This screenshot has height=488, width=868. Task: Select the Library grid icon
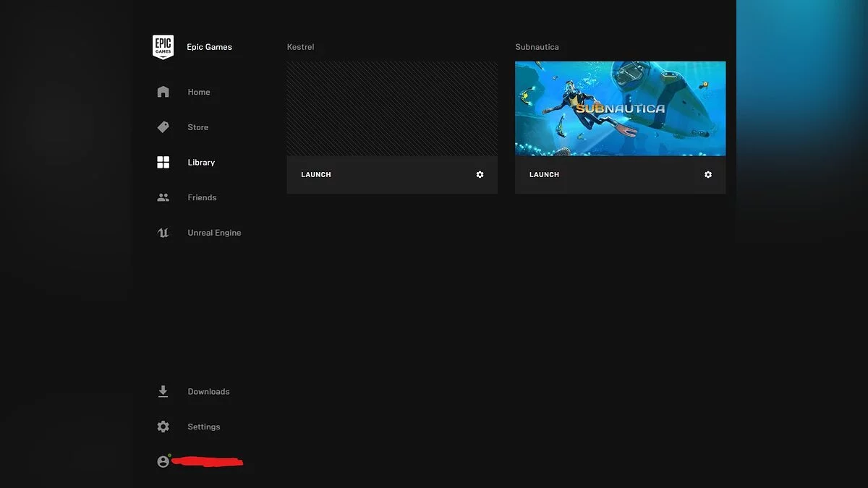click(x=163, y=163)
